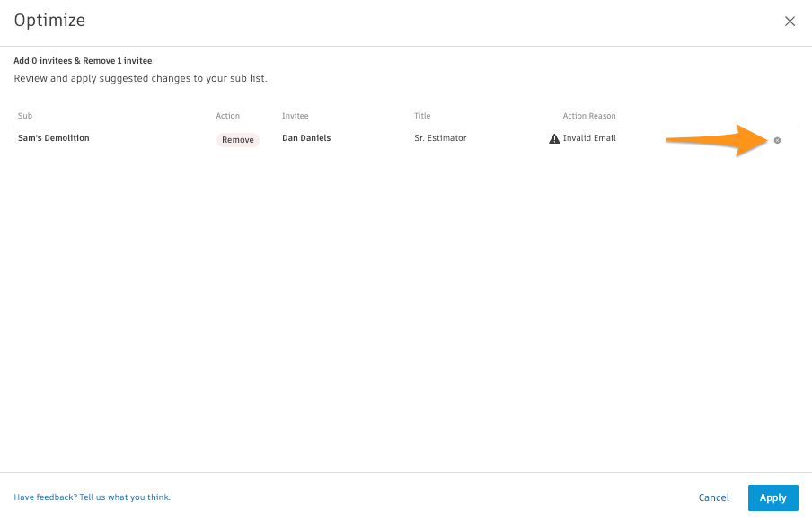Viewport: 812px width, 519px height.
Task: Dismiss the suggestion with the small circled x
Action: click(x=777, y=140)
